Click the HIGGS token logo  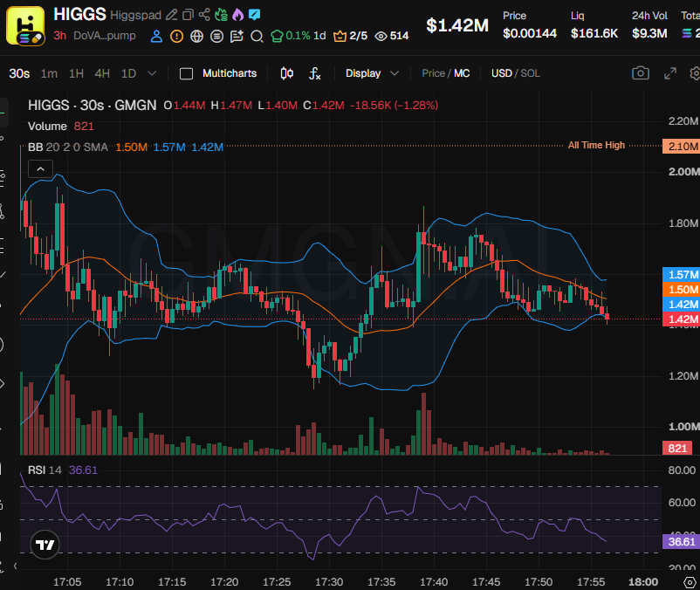tap(25, 25)
